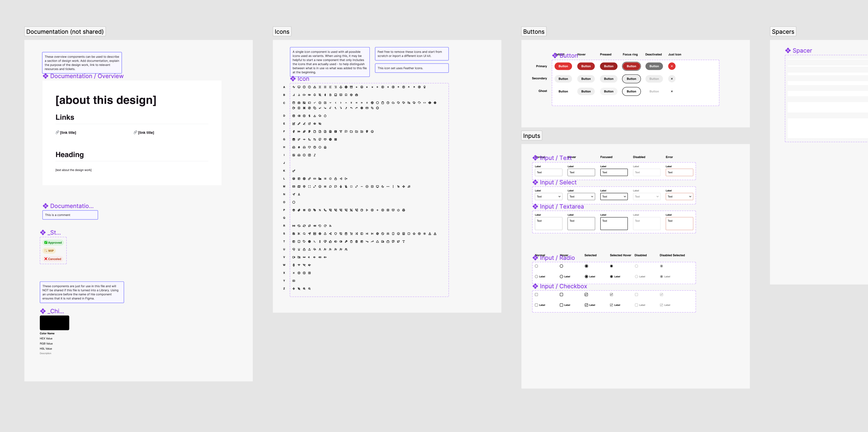Select the green Approved status badge
Screen dimensions: 868x432
53,243
